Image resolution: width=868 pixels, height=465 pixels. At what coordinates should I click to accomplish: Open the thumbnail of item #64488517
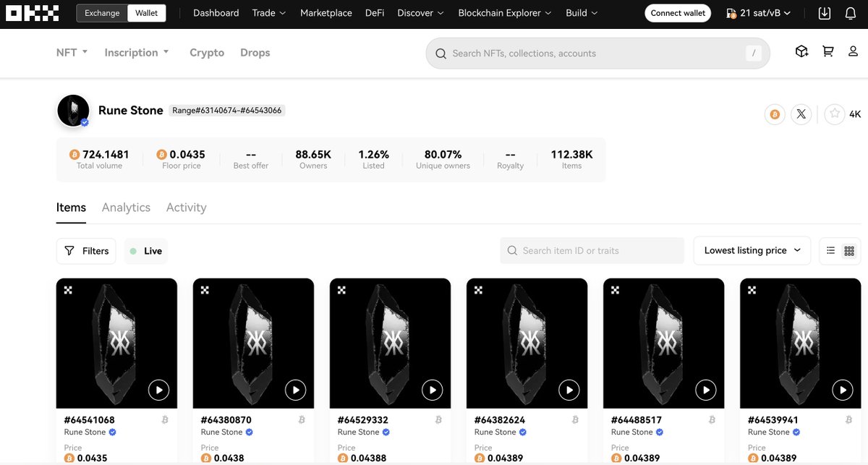click(663, 344)
